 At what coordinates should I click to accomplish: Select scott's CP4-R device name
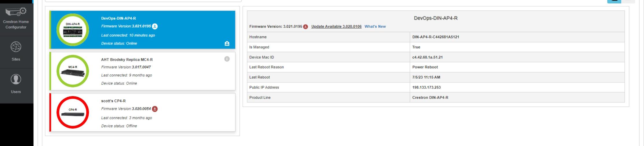click(113, 101)
